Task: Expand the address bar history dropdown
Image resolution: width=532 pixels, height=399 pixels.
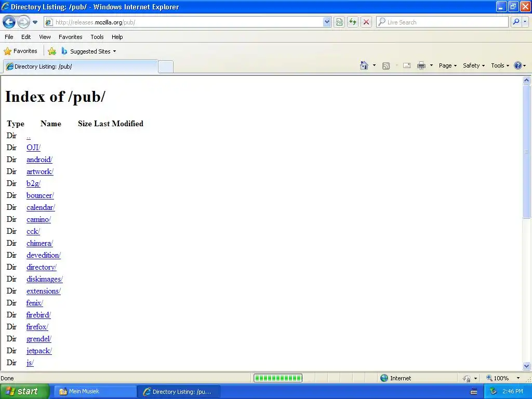Action: 327,22
